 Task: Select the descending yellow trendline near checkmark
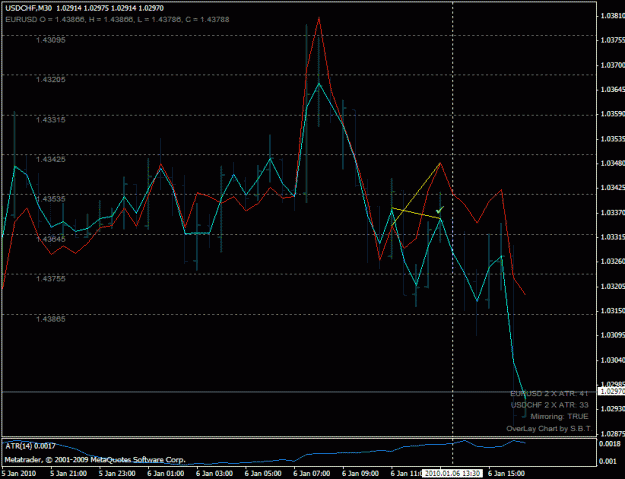tap(416, 213)
